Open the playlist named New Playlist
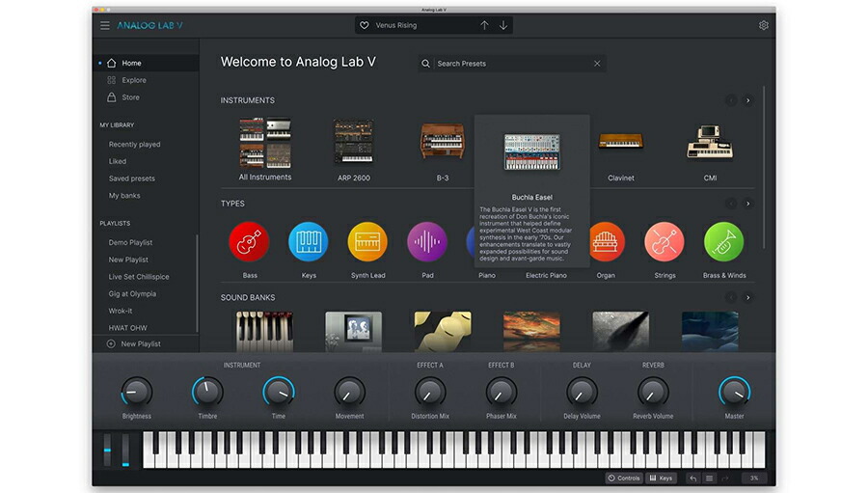The height and width of the screenshot is (493, 868). point(128,260)
